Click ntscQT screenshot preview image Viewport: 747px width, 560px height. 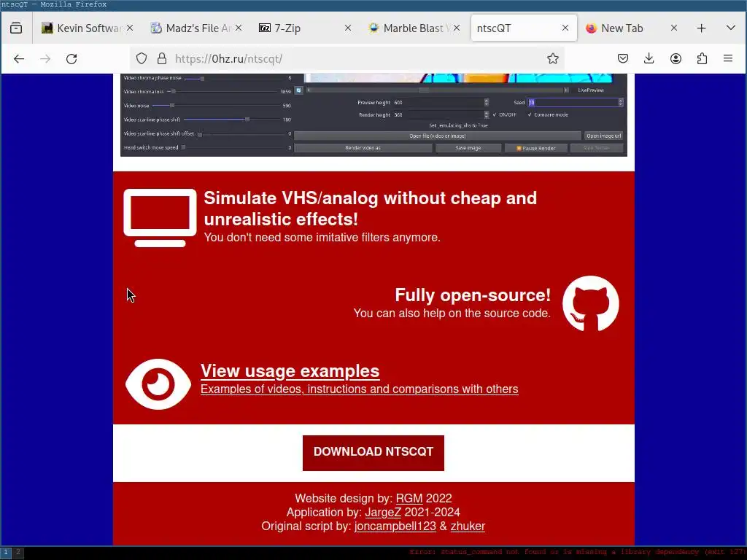tap(373, 114)
